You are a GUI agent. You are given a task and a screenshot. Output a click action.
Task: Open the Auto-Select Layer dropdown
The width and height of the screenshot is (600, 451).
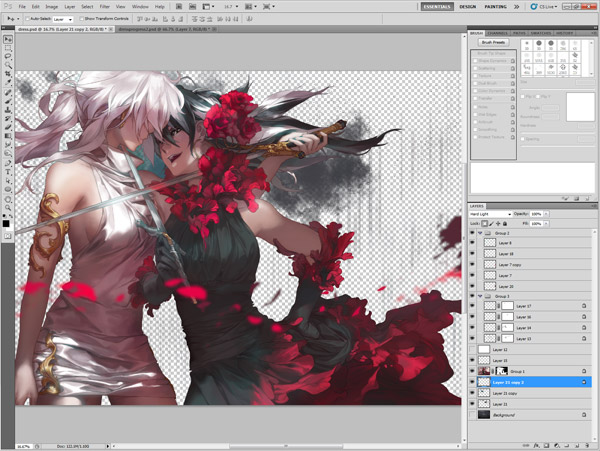63,19
